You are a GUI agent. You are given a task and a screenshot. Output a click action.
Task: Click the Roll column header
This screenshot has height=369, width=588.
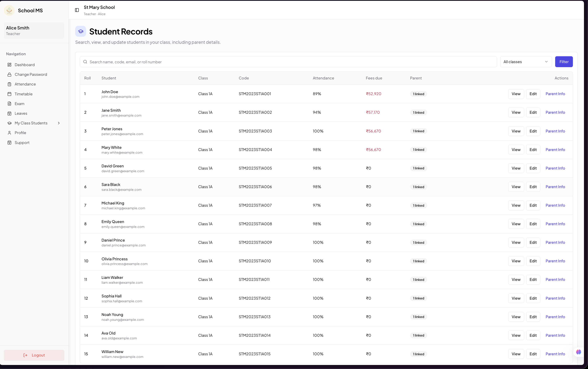tap(87, 78)
